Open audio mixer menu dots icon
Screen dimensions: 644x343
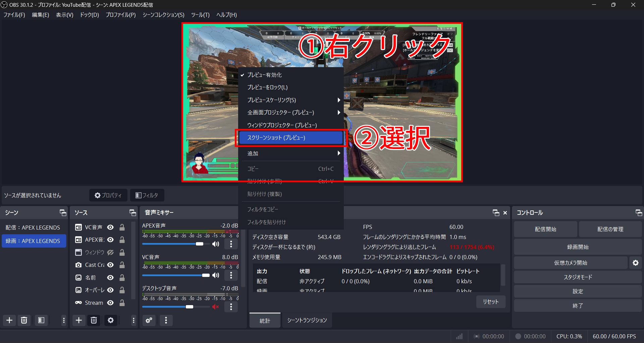click(166, 320)
